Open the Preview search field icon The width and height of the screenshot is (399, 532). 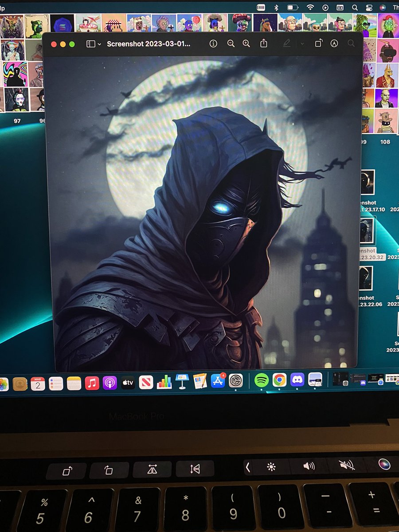(x=351, y=43)
